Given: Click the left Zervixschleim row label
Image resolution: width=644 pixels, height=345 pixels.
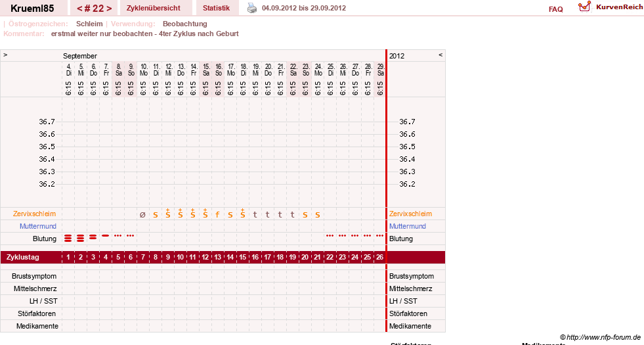Looking at the screenshot, I should click(35, 214).
